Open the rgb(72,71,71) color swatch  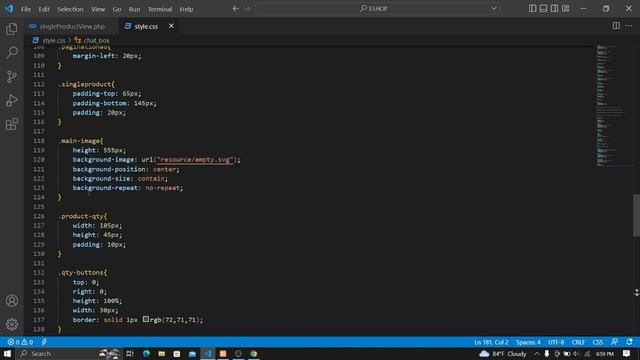[x=146, y=319]
